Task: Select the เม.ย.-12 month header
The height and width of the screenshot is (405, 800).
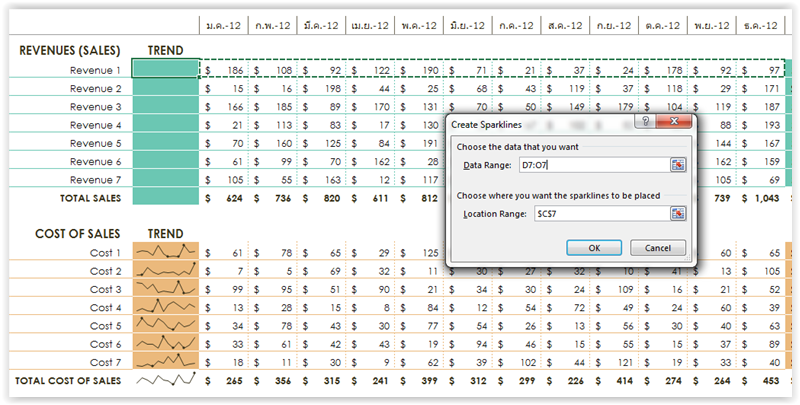Action: [x=370, y=26]
